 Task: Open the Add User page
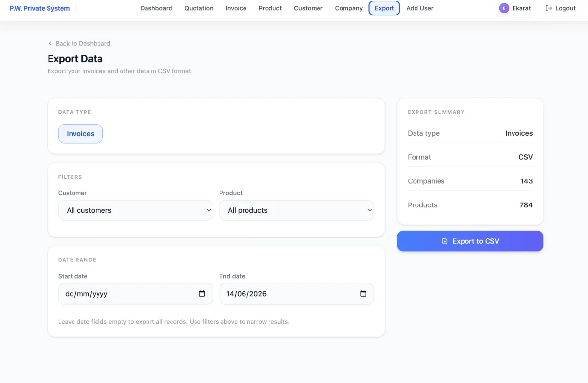coord(420,8)
